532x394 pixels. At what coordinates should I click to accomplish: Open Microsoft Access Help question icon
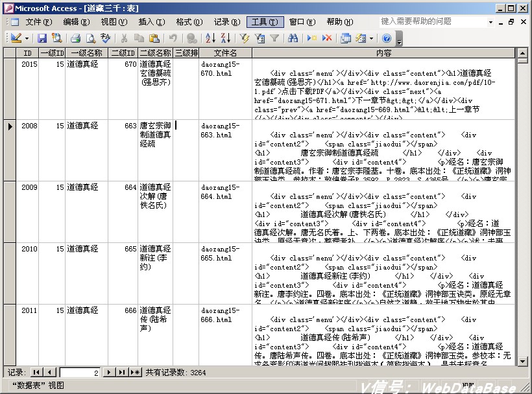coord(387,38)
